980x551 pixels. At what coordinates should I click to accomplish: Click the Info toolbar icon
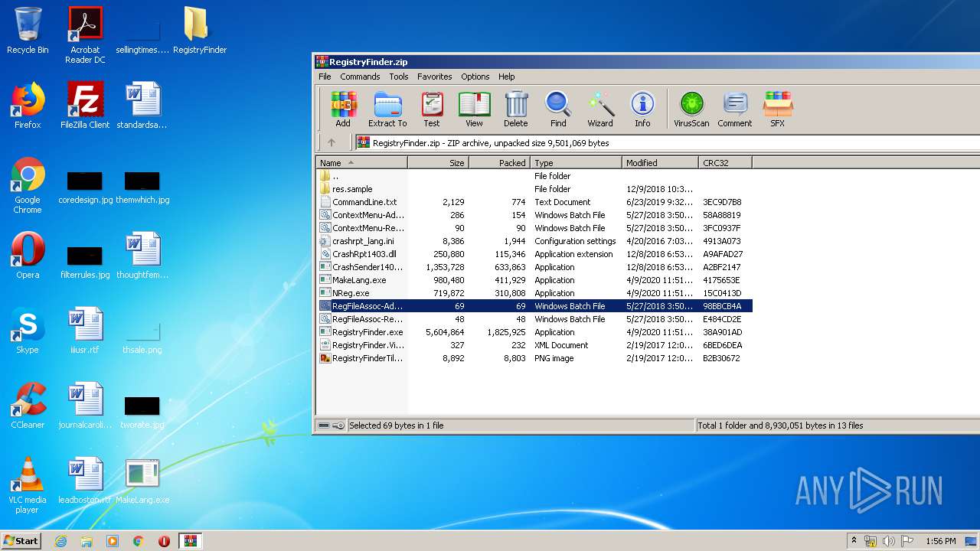642,109
